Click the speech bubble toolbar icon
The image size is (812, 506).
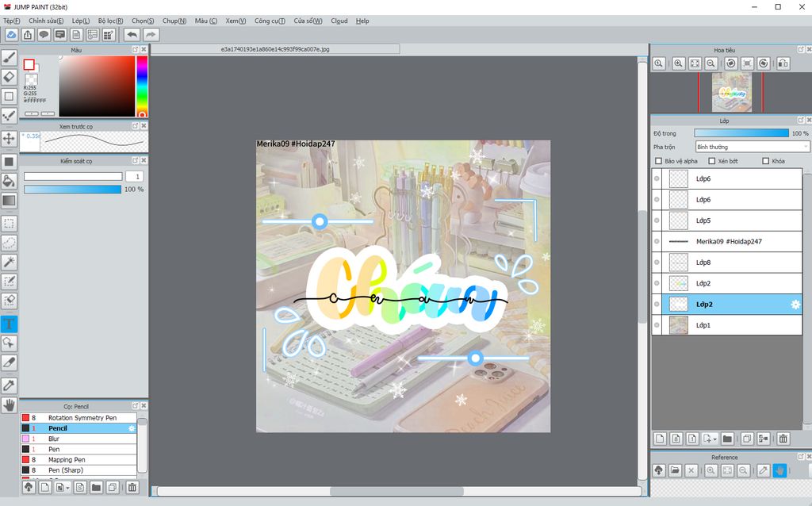pos(44,35)
